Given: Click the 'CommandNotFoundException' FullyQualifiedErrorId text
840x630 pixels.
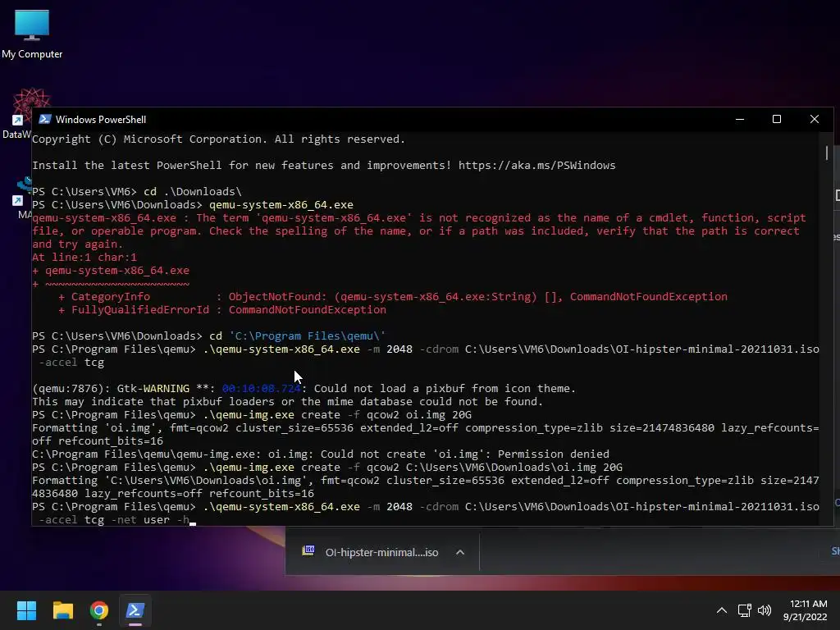Looking at the screenshot, I should [x=307, y=309].
